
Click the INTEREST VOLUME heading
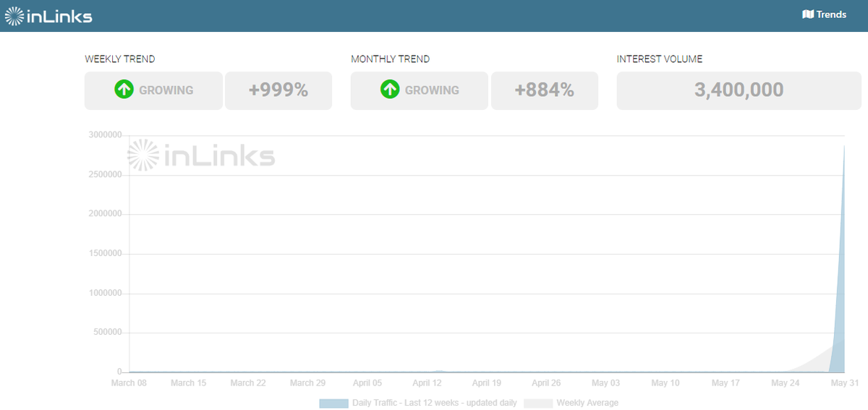[x=660, y=59]
